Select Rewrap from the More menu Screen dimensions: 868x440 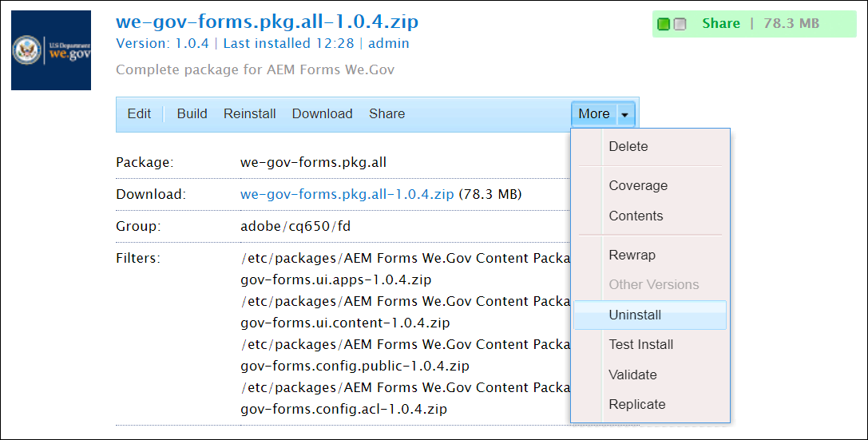650,256
